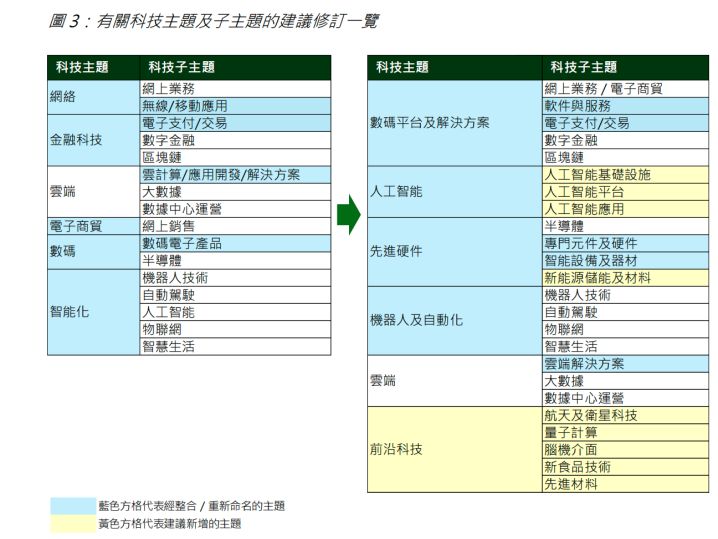718x539 pixels.
Task: Select the 量子計算 sub-theme cell
Action: coord(626,433)
